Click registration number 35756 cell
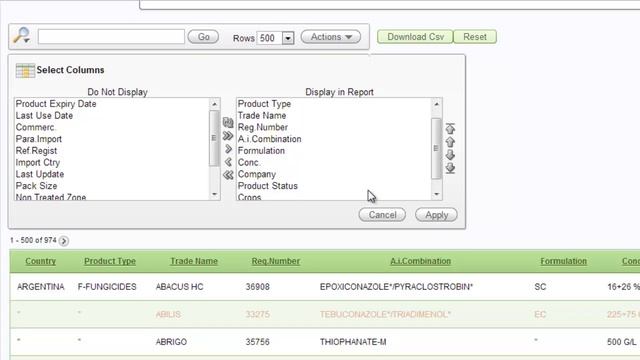The width and height of the screenshot is (640, 360). coord(258,342)
